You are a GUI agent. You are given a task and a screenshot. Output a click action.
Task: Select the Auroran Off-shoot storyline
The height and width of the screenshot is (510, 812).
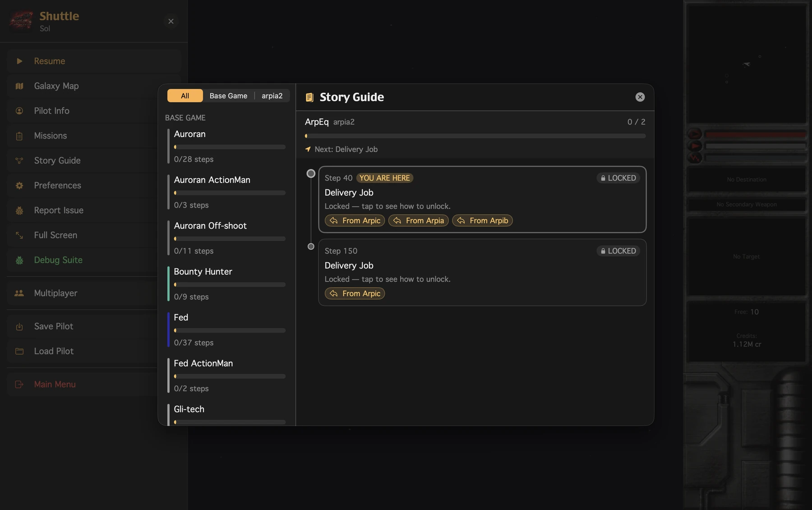coord(226,238)
